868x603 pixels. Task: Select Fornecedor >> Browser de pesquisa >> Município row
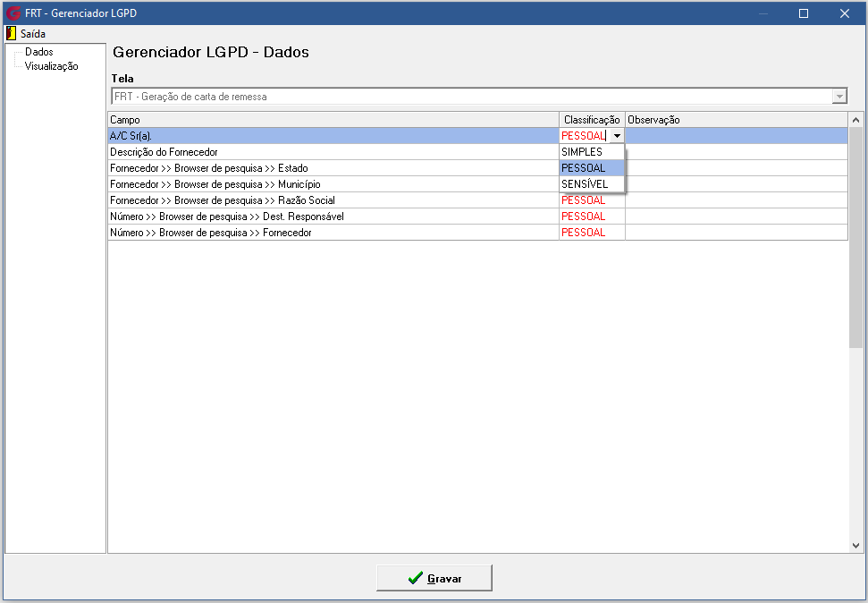[x=333, y=184]
